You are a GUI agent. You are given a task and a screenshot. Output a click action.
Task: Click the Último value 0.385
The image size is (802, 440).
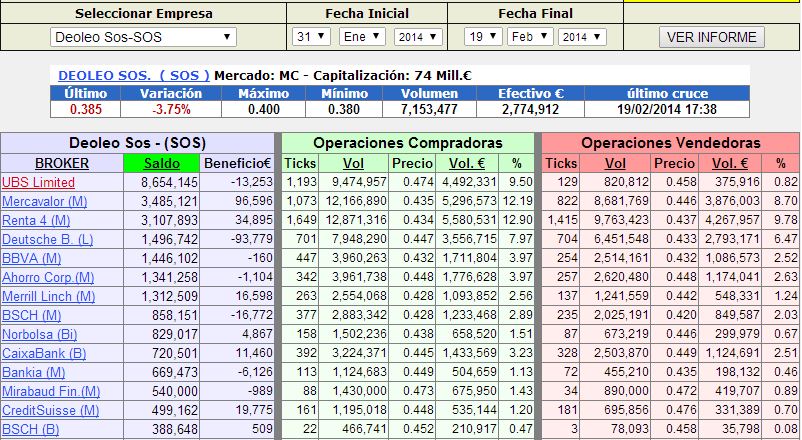(85, 109)
